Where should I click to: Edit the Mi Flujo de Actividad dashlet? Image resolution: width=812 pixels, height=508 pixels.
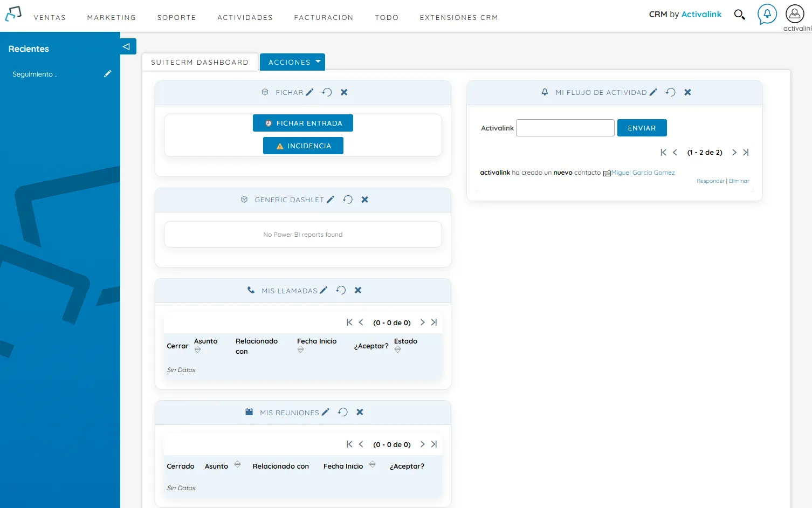point(653,92)
